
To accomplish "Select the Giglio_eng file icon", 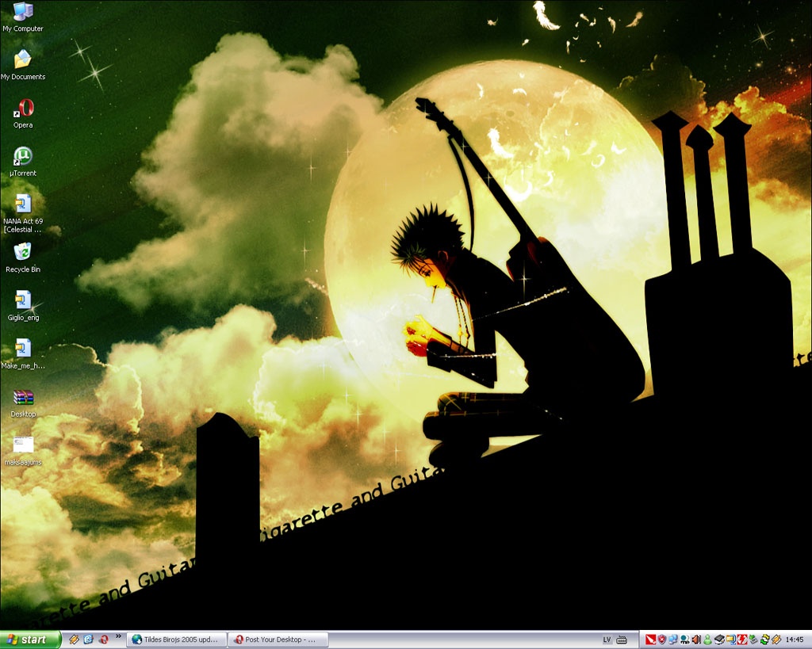I will [23, 306].
